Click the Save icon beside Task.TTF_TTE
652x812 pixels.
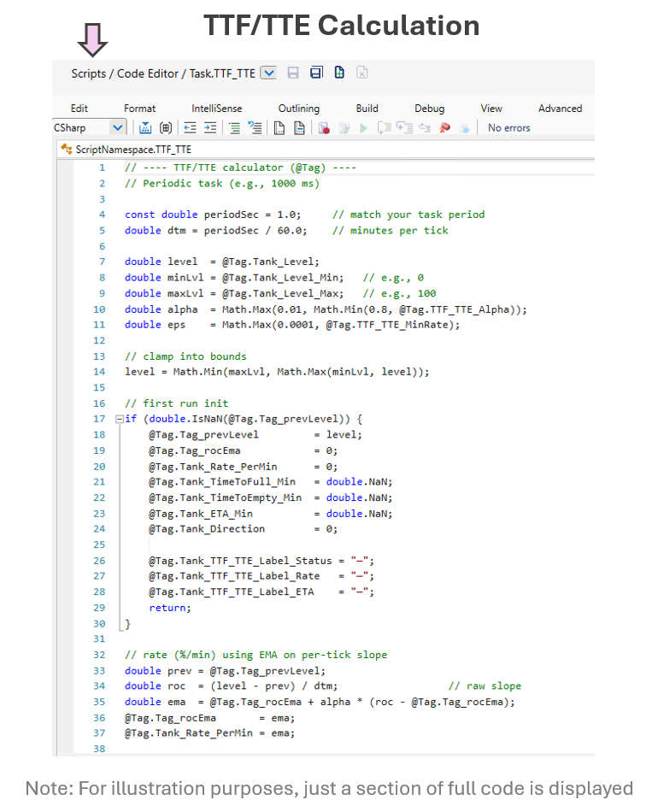click(293, 74)
